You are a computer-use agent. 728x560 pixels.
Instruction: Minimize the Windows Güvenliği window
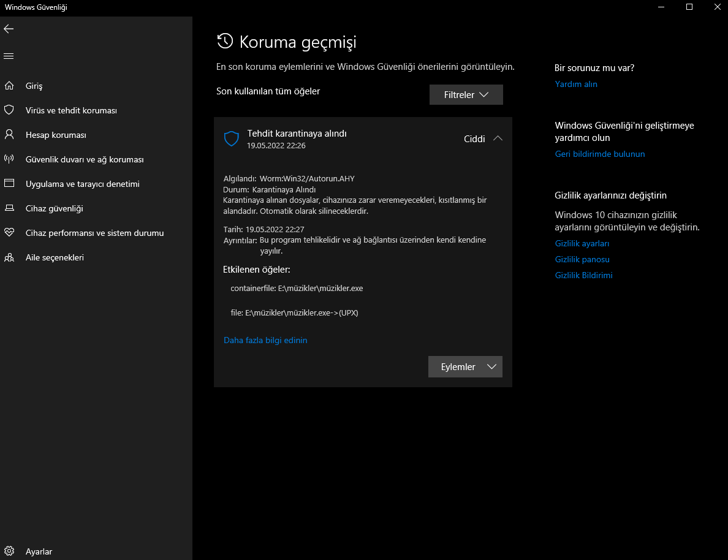(661, 7)
